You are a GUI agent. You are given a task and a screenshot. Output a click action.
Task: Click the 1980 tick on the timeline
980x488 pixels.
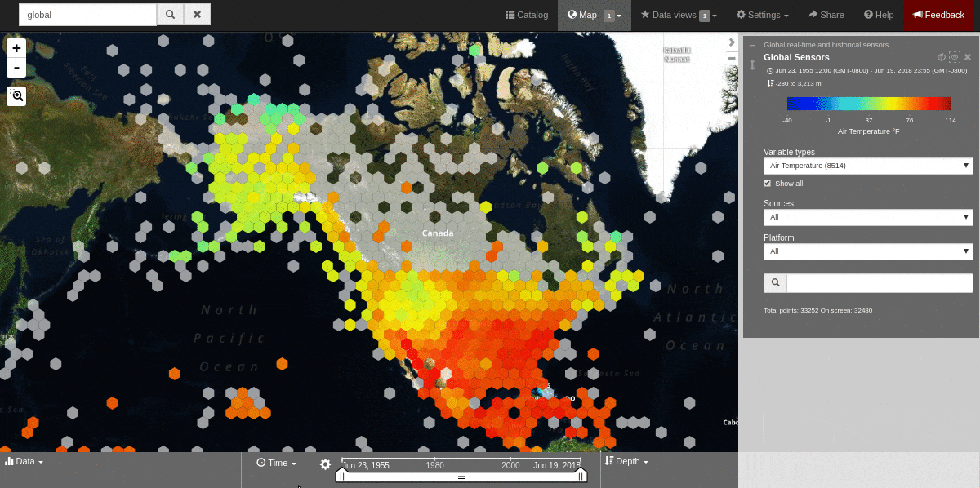coord(434,465)
